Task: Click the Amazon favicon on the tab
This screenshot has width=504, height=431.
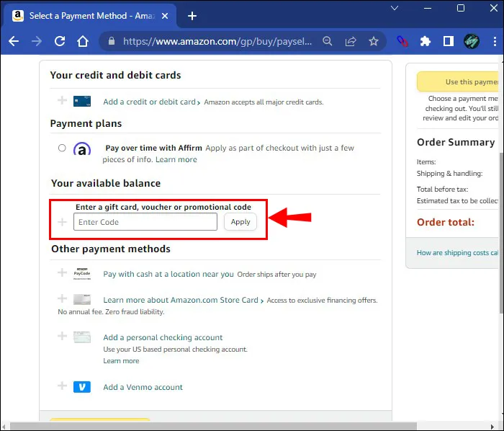Action: pos(18,16)
